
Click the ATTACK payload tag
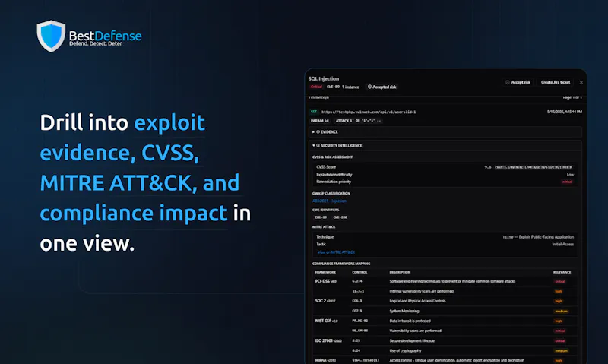(358, 121)
